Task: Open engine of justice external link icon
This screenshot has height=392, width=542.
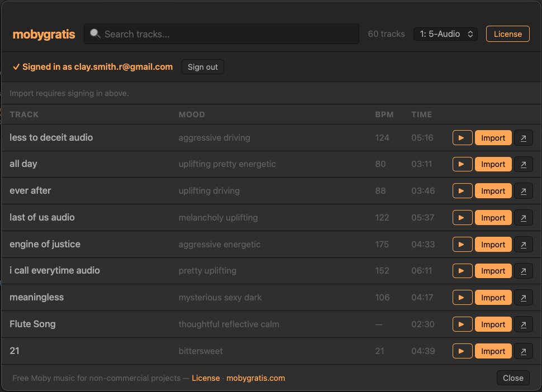Action: (x=524, y=245)
